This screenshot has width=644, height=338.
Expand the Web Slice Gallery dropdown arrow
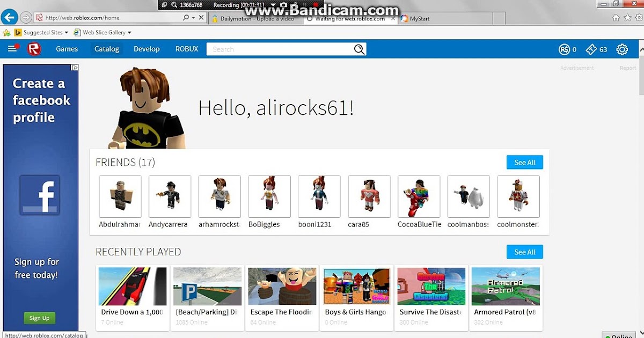coord(129,33)
